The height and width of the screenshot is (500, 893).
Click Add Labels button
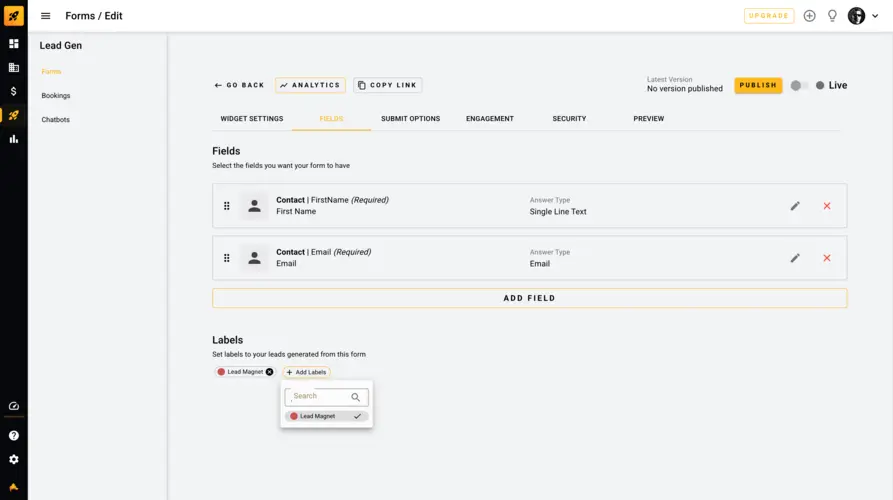tap(306, 372)
